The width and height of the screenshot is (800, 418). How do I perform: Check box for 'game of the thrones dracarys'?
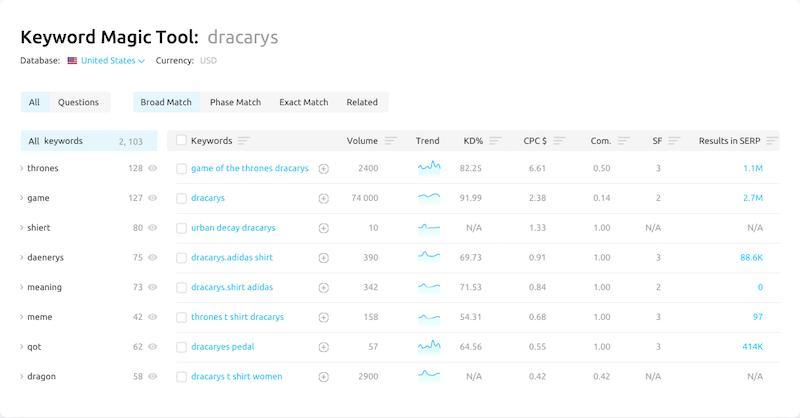(181, 168)
